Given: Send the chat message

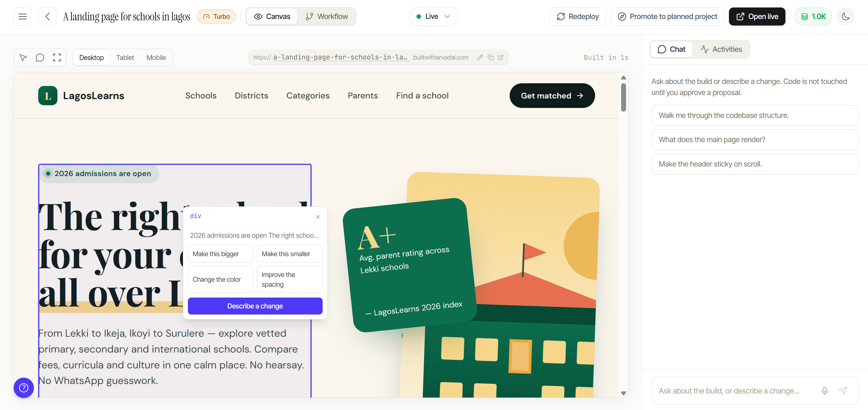Looking at the screenshot, I should tap(843, 391).
